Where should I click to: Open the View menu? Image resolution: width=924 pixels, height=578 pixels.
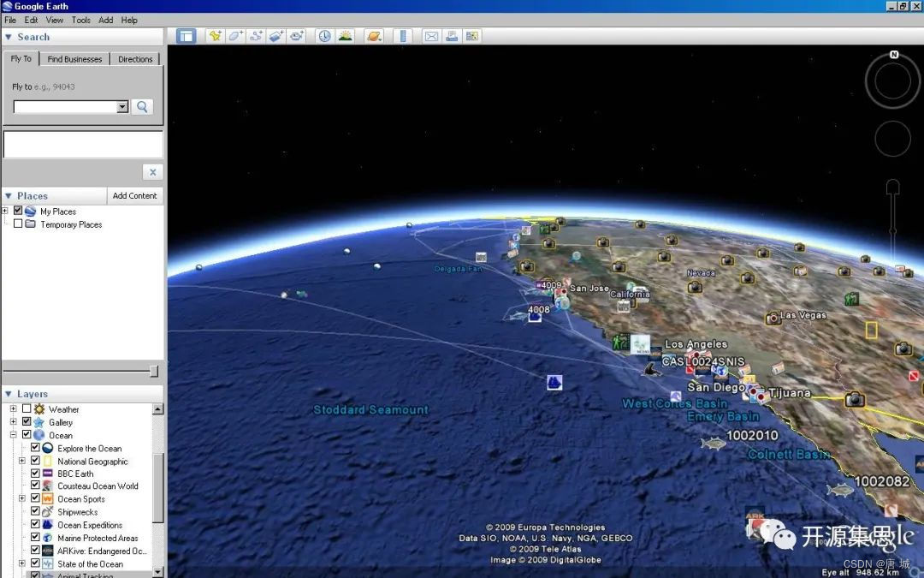[x=54, y=20]
